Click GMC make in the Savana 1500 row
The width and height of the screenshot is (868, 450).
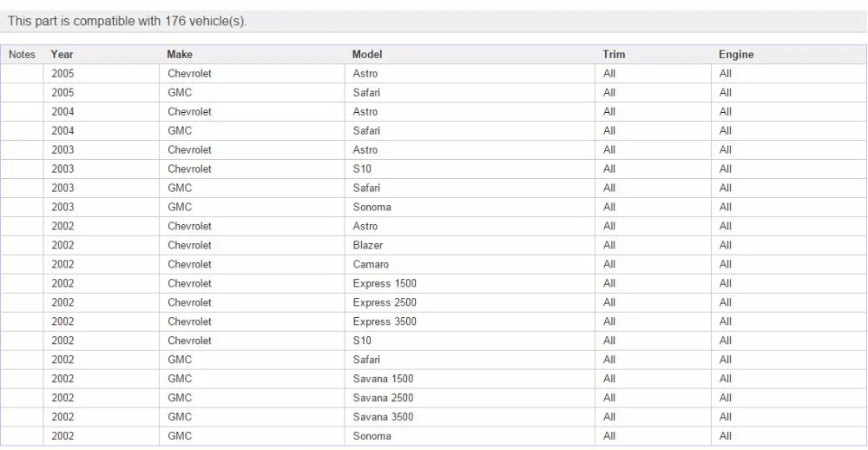180,379
